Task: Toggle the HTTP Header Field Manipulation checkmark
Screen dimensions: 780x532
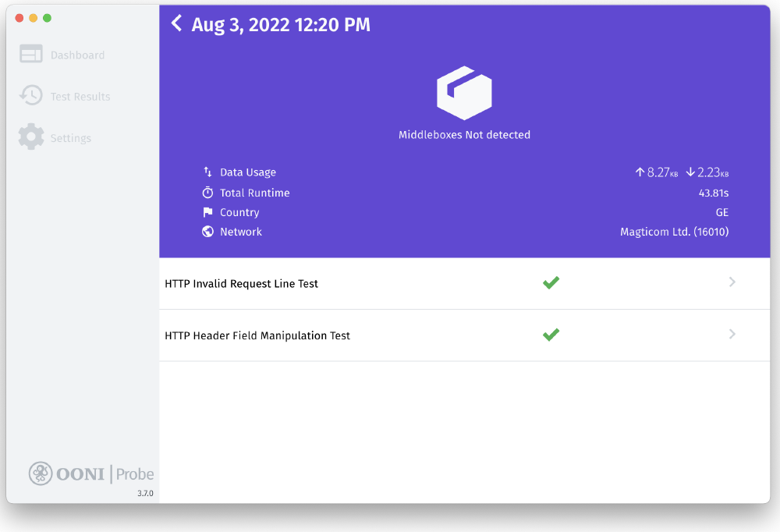Action: point(551,335)
